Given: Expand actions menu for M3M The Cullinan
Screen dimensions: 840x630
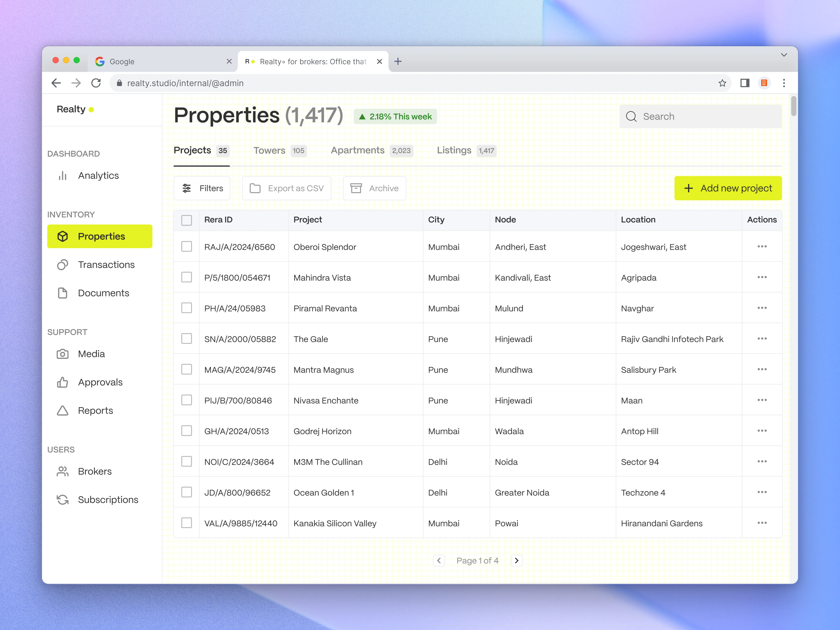Looking at the screenshot, I should point(762,461).
